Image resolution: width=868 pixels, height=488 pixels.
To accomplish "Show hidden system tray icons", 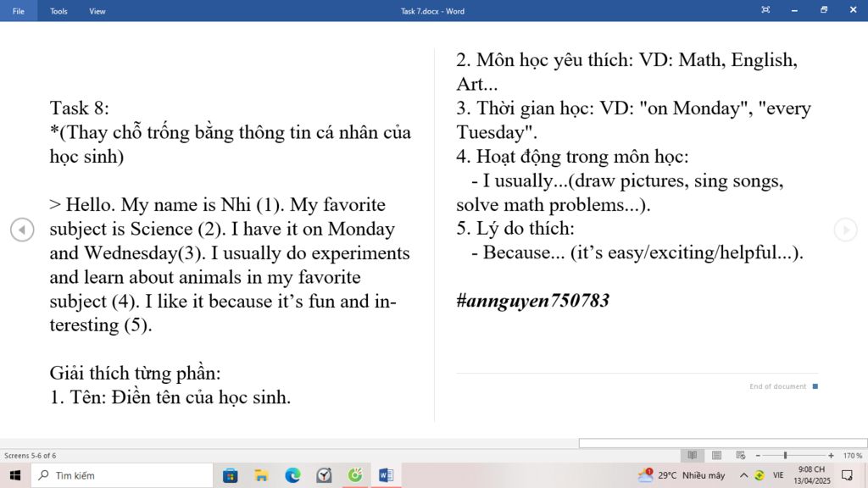I will [x=743, y=475].
